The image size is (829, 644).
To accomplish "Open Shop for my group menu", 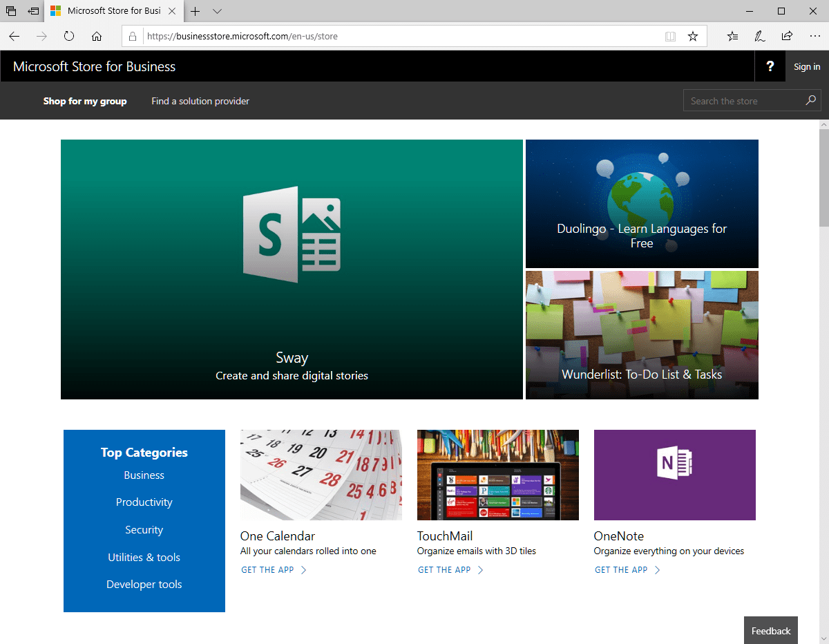I will (x=85, y=101).
